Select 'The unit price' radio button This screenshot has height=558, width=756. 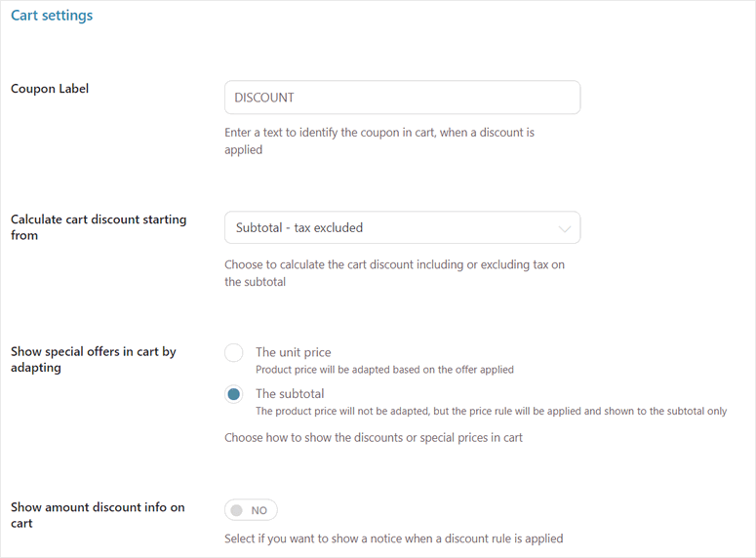[x=234, y=353]
